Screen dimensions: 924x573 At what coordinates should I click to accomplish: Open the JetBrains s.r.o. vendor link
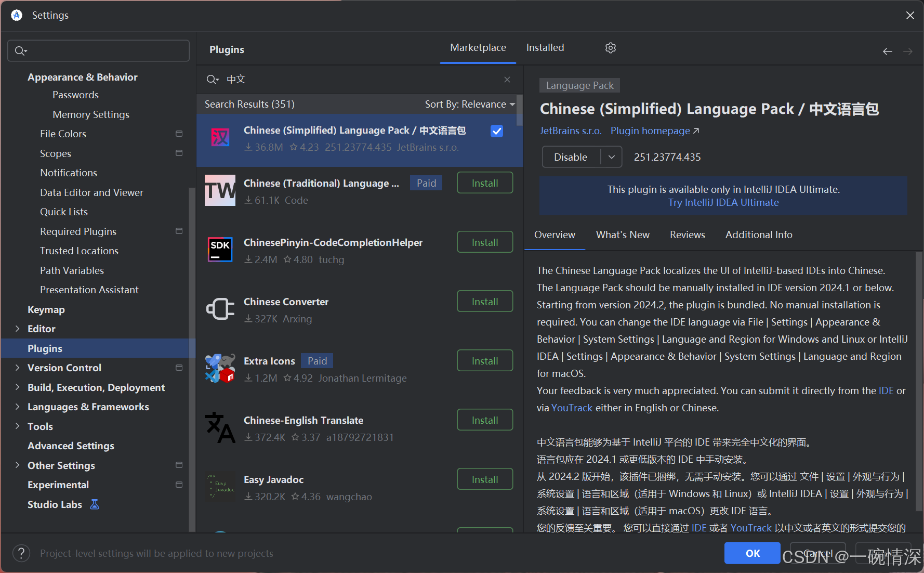point(571,131)
